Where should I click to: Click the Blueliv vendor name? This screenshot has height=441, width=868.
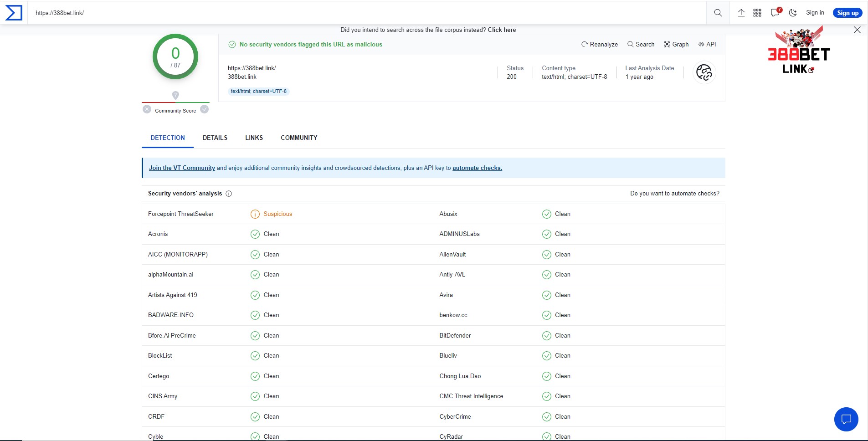[x=448, y=356]
